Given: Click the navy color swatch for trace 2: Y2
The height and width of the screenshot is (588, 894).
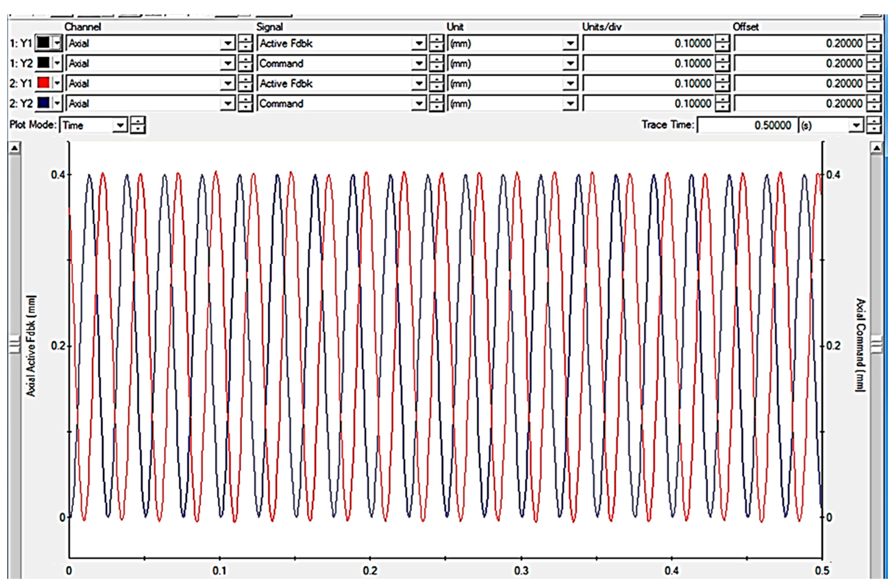Looking at the screenshot, I should 43,103.
